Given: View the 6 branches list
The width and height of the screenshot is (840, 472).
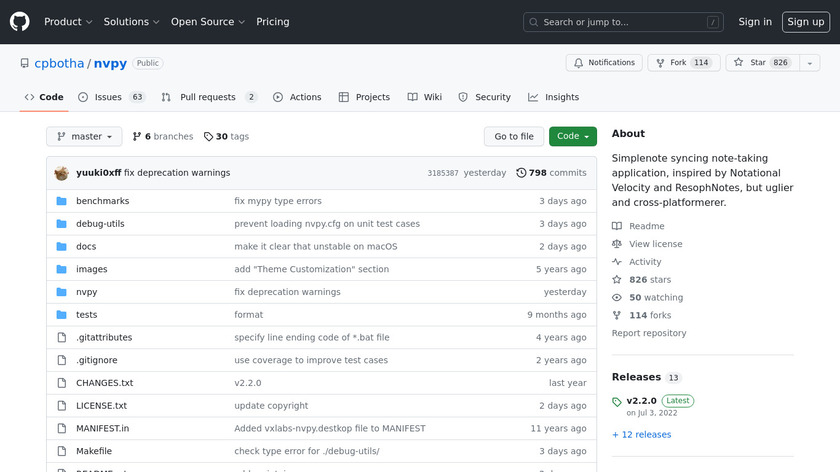Looking at the screenshot, I should coord(162,137).
